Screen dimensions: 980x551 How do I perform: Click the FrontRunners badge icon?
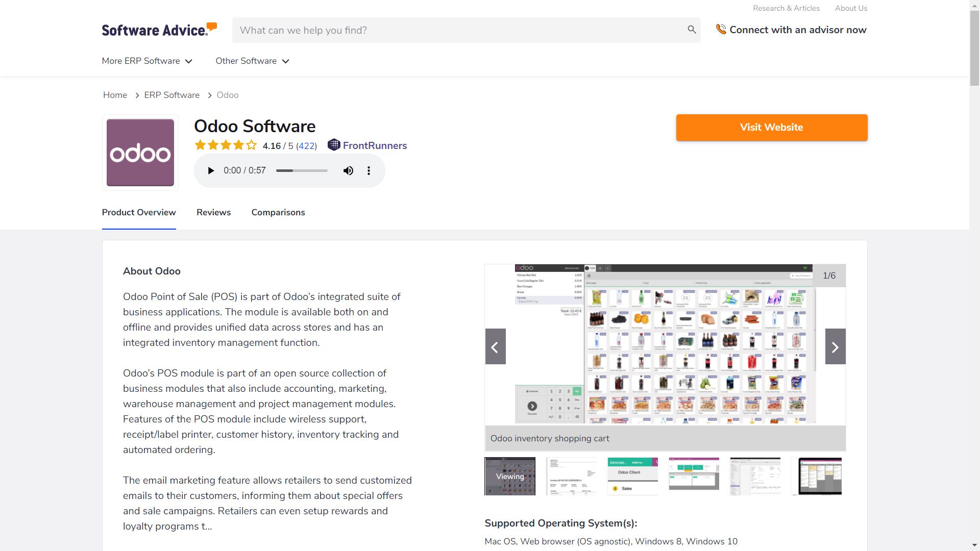(x=334, y=145)
